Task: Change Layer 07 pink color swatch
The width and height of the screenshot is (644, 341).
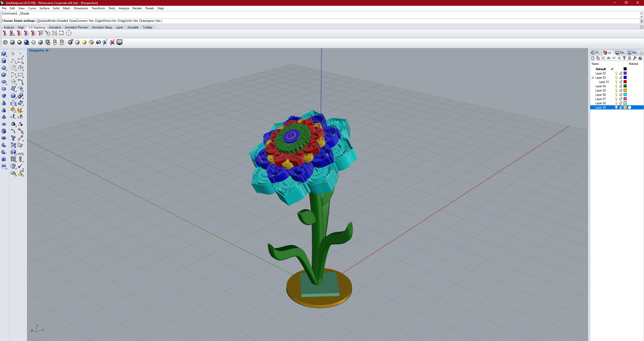Action: [625, 99]
